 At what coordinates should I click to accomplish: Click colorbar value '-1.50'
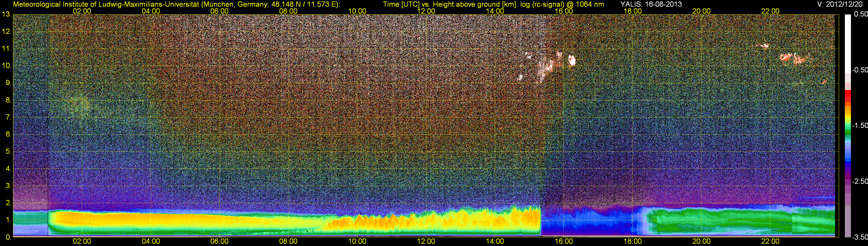point(860,125)
